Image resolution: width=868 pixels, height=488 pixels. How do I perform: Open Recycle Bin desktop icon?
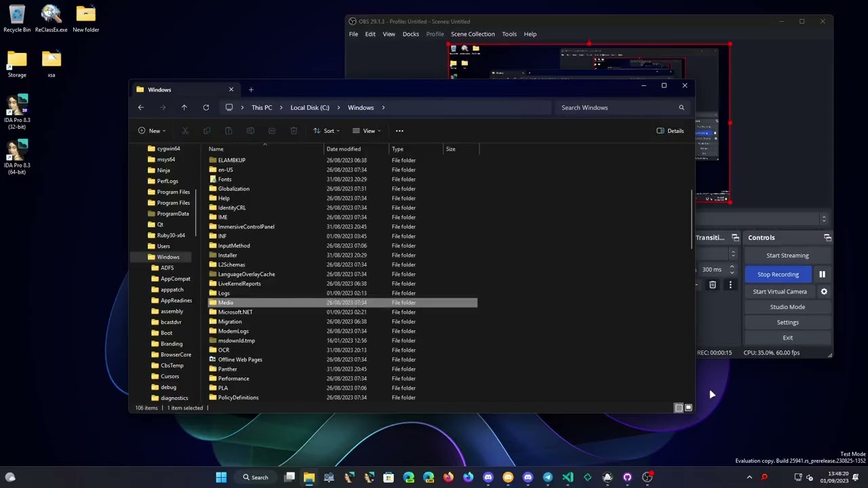pos(17,19)
